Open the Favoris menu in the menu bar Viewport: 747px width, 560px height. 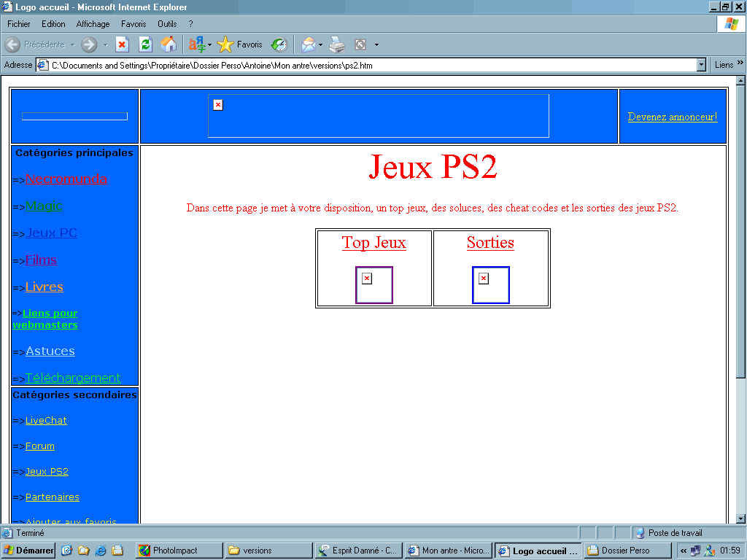(133, 24)
